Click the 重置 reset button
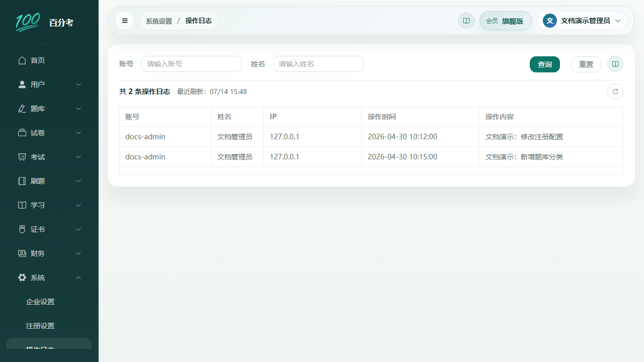Viewport: 644px width, 362px height. click(x=586, y=64)
